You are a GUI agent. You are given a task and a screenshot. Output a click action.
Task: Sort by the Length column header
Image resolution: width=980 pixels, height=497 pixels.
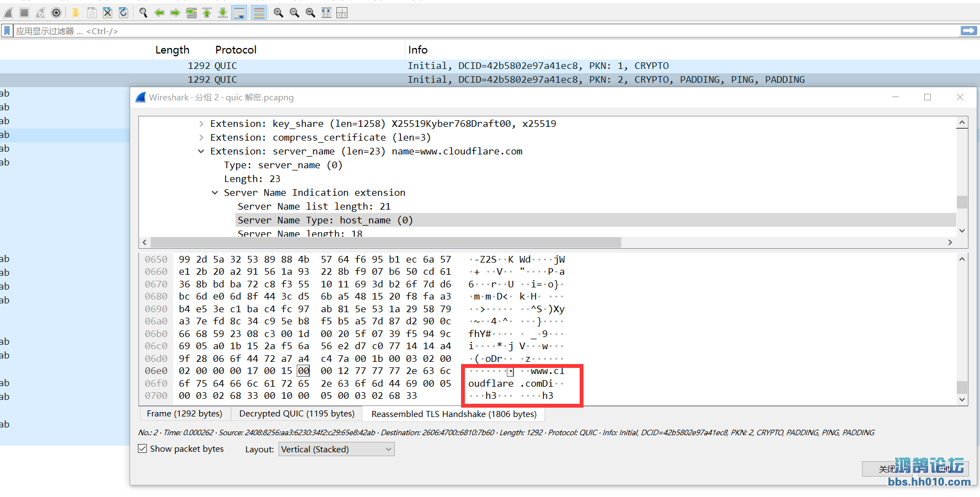(x=172, y=50)
